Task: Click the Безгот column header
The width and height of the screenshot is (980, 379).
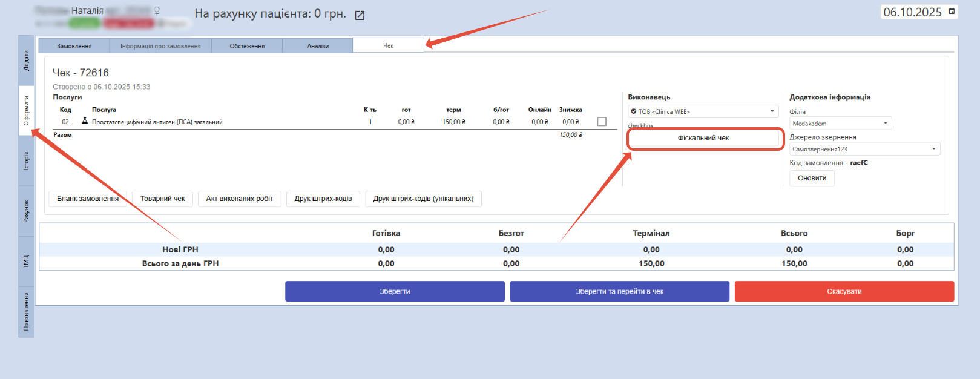Action: tap(511, 233)
